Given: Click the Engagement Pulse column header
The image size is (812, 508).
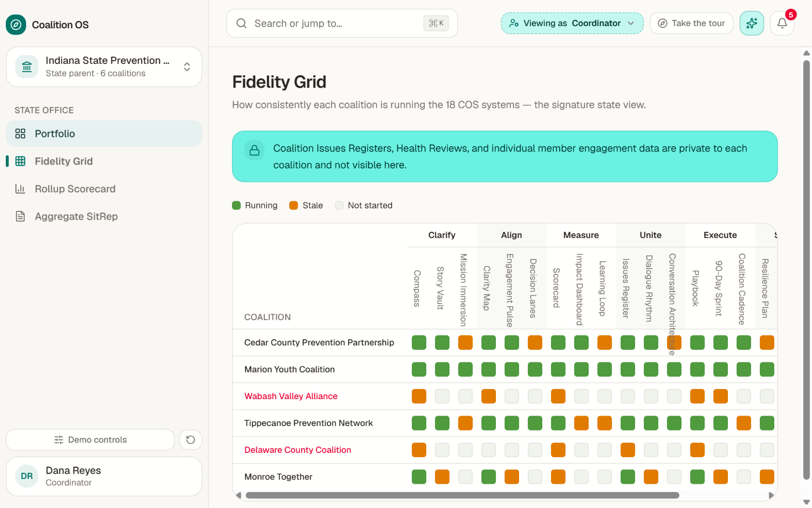Looking at the screenshot, I should pos(509,290).
